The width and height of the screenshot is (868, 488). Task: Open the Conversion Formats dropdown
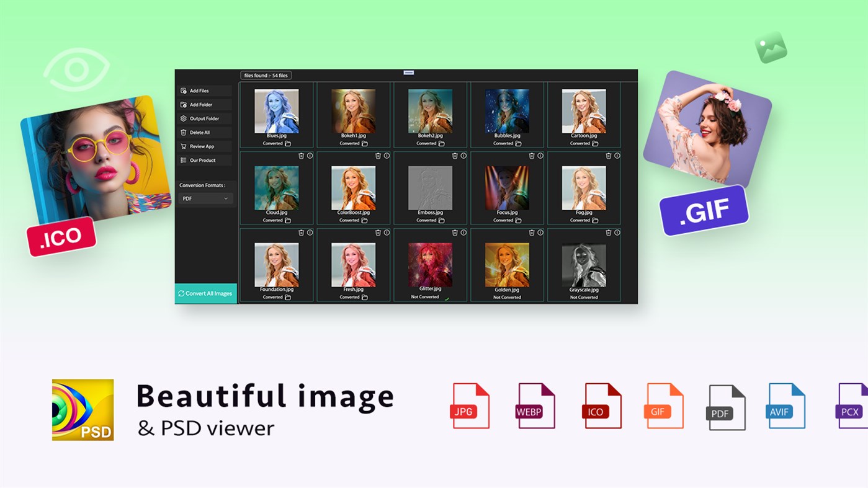point(205,198)
